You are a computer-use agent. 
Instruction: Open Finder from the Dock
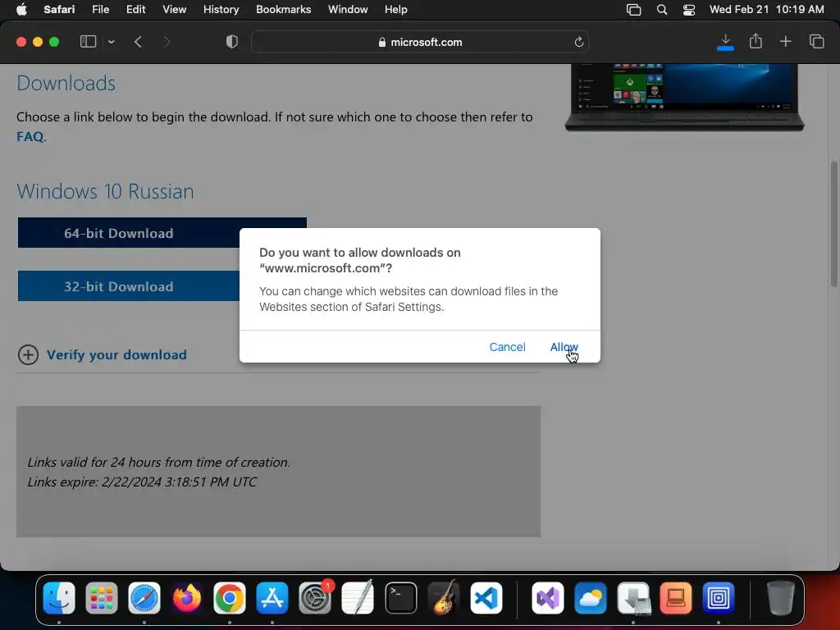click(59, 598)
